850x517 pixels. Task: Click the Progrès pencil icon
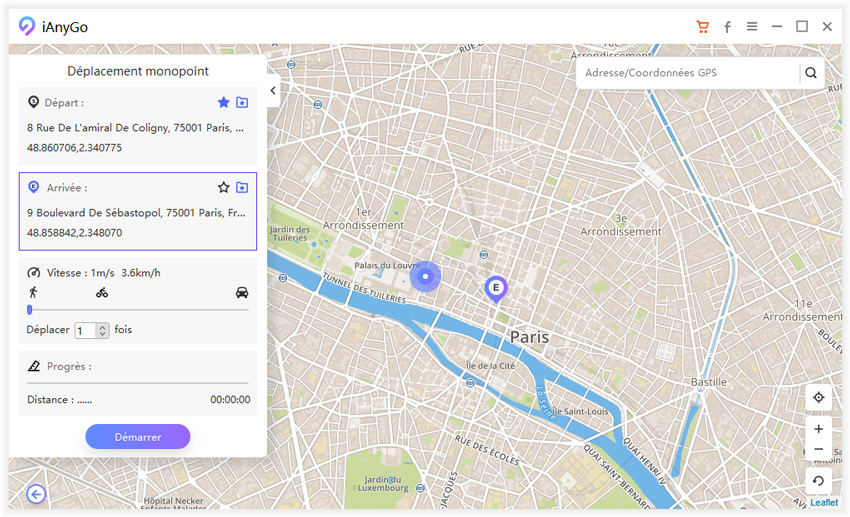(x=34, y=366)
